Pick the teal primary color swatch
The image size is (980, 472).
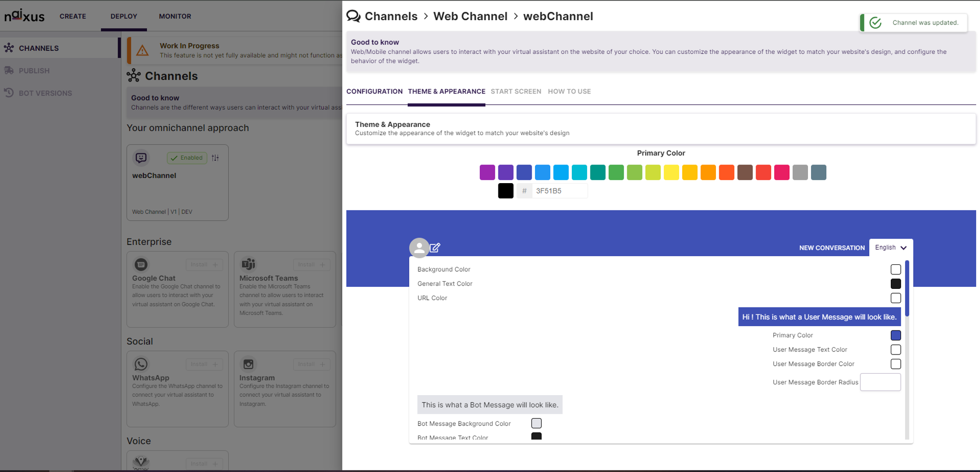pyautogui.click(x=598, y=172)
